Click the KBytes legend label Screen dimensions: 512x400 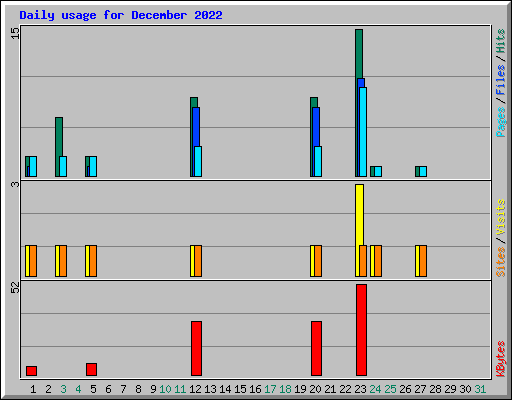[500, 359]
